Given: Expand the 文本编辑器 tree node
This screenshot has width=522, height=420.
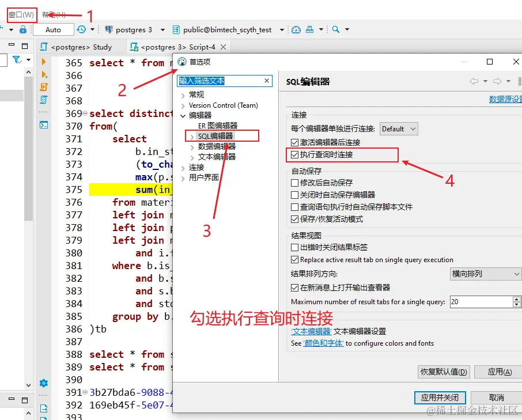Looking at the screenshot, I should (192, 157).
